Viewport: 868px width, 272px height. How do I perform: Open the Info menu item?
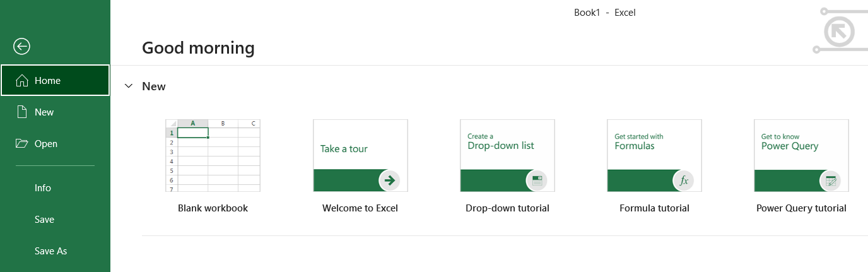pos(43,188)
